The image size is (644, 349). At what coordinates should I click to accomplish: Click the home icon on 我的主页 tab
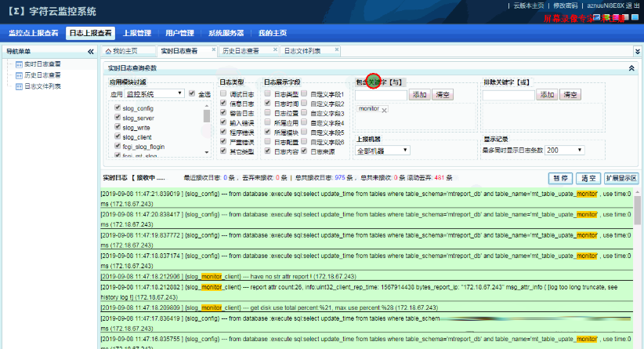click(x=109, y=51)
